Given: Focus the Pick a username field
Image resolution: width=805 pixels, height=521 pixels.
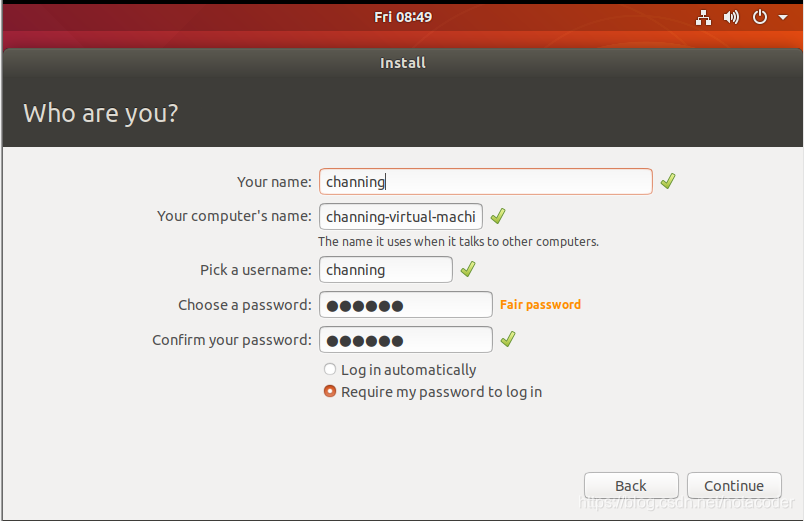Looking at the screenshot, I should tap(386, 269).
